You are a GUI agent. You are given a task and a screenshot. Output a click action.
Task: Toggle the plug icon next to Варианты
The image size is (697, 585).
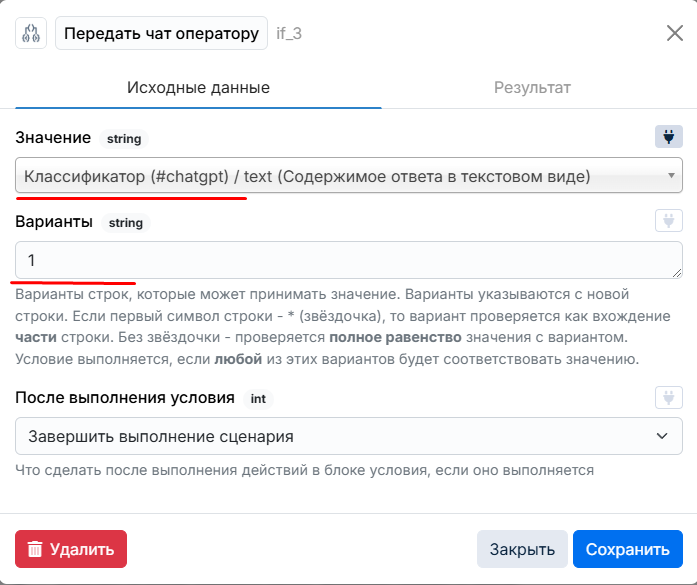click(x=669, y=221)
